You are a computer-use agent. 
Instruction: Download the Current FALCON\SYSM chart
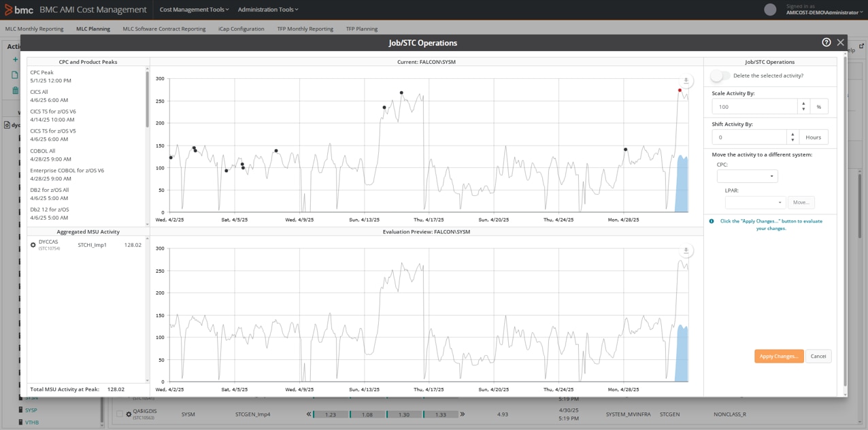686,81
